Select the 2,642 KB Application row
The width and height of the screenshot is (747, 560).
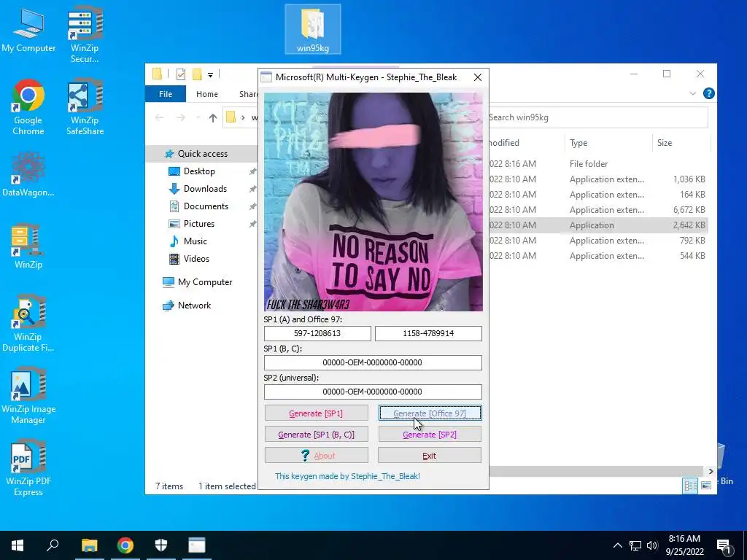pyautogui.click(x=598, y=225)
